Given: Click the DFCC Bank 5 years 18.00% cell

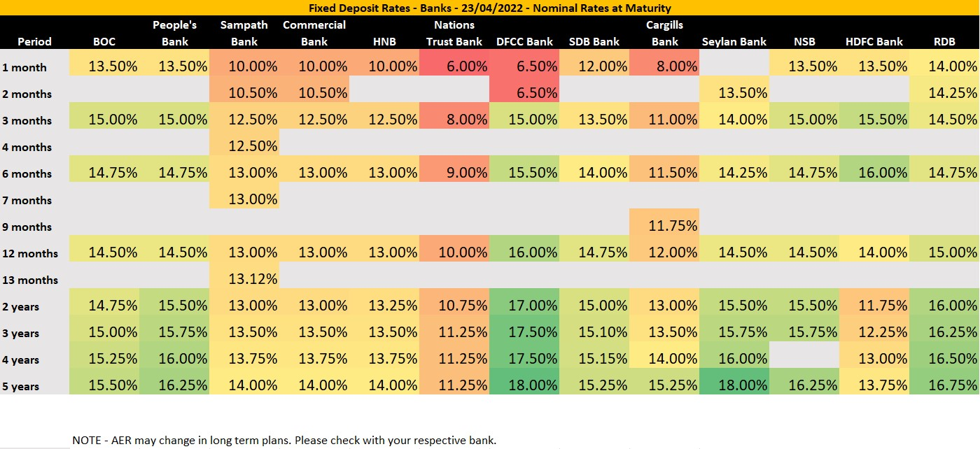Looking at the screenshot, I should tap(524, 385).
